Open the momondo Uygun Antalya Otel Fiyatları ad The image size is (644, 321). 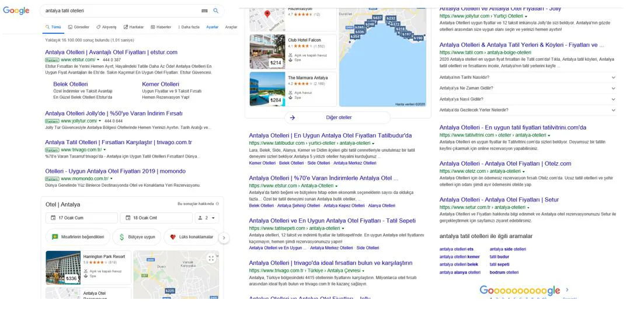click(116, 171)
